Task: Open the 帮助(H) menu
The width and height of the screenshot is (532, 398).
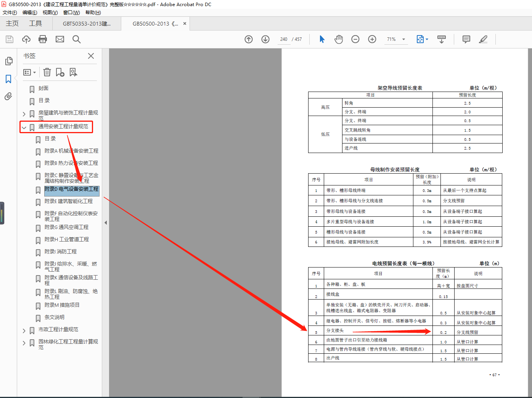Action: 93,13
